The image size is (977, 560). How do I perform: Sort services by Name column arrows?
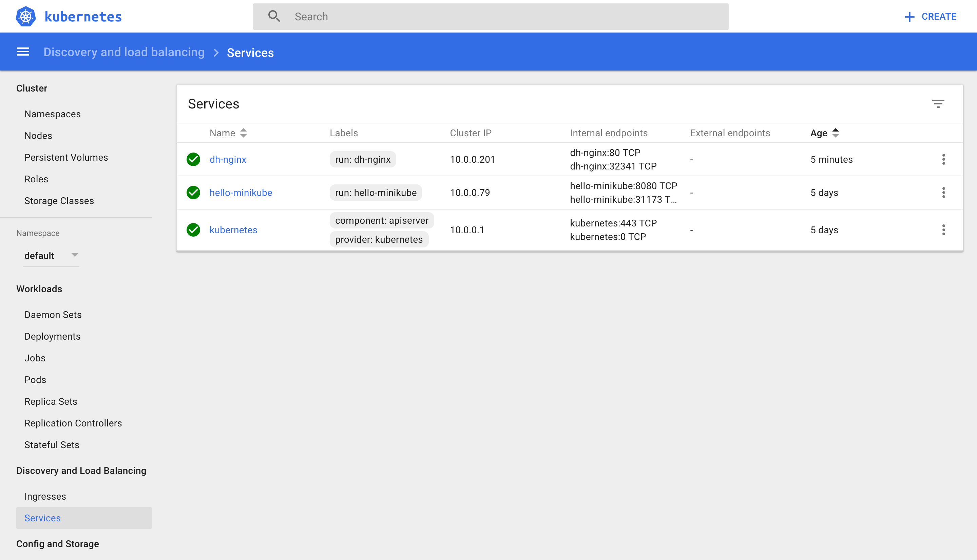point(243,133)
